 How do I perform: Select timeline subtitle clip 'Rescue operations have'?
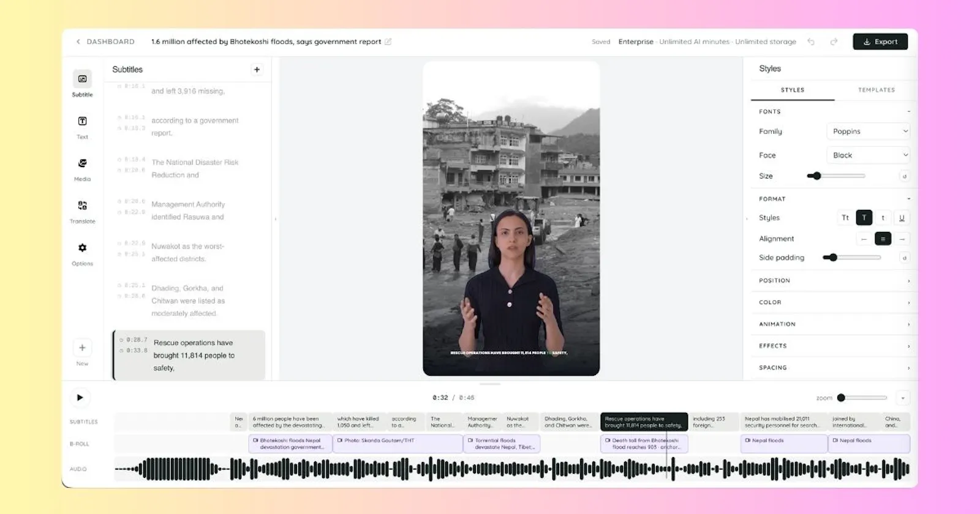coord(644,422)
